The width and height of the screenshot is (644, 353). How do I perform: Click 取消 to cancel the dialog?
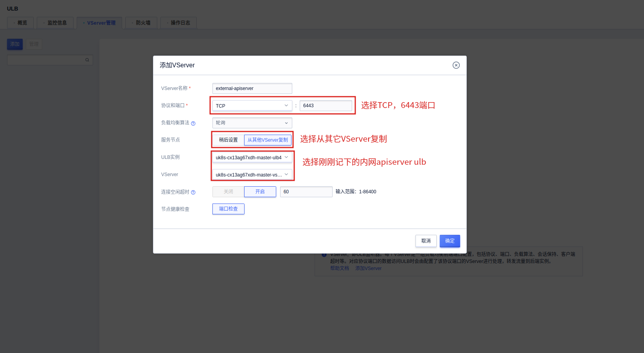426,241
